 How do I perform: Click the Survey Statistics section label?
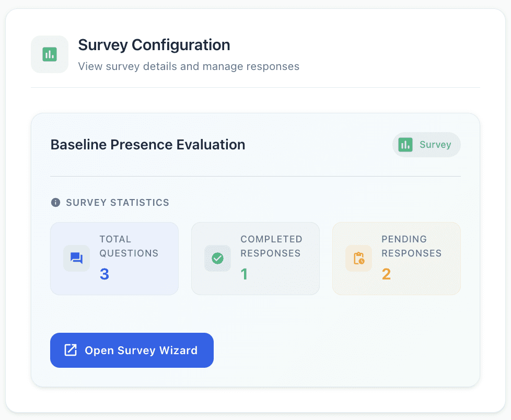coord(118,203)
